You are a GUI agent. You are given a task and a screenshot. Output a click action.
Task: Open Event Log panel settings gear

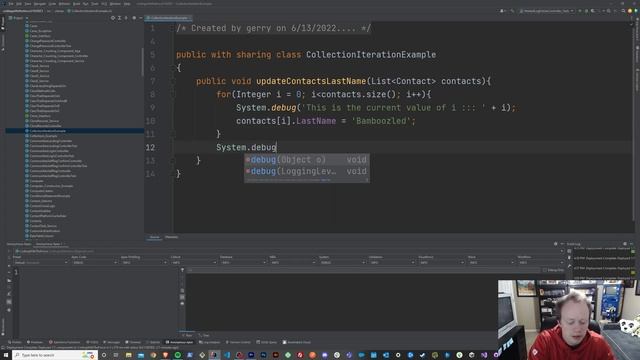click(x=625, y=244)
